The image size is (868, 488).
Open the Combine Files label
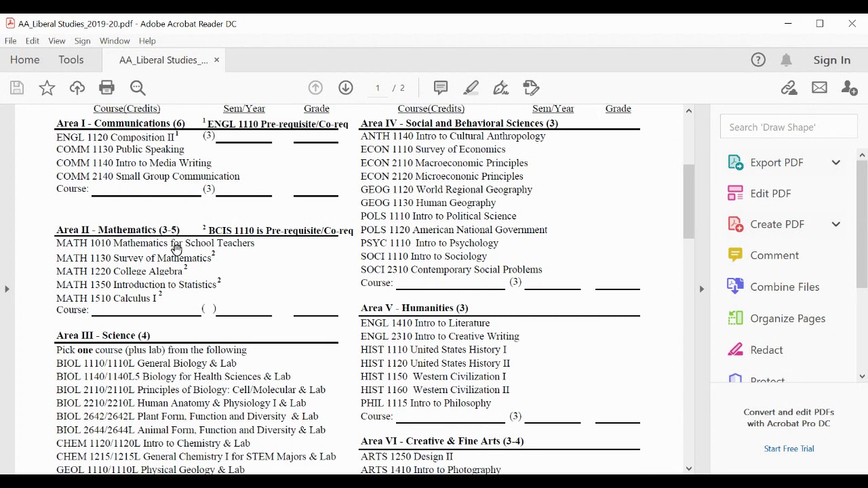(x=785, y=287)
